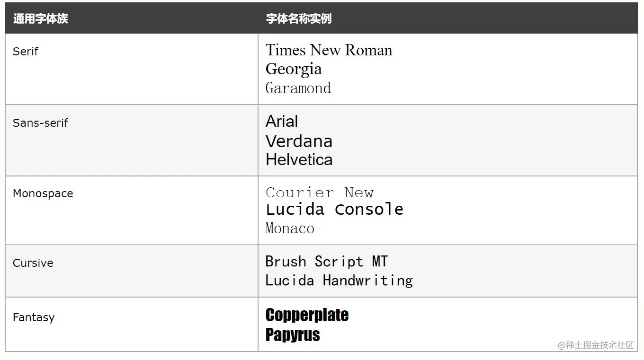Click the Copperplate font example
Image resolution: width=644 pixels, height=360 pixels.
pos(307,315)
